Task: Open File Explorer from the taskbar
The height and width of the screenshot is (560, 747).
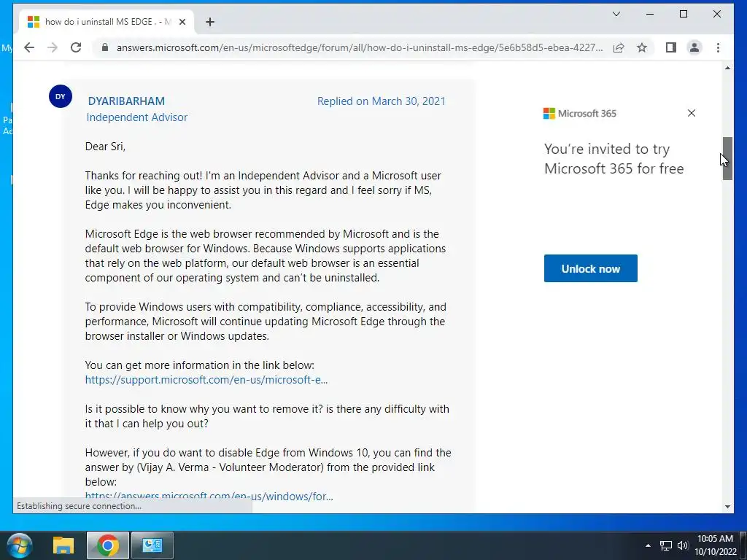Action: [63, 545]
